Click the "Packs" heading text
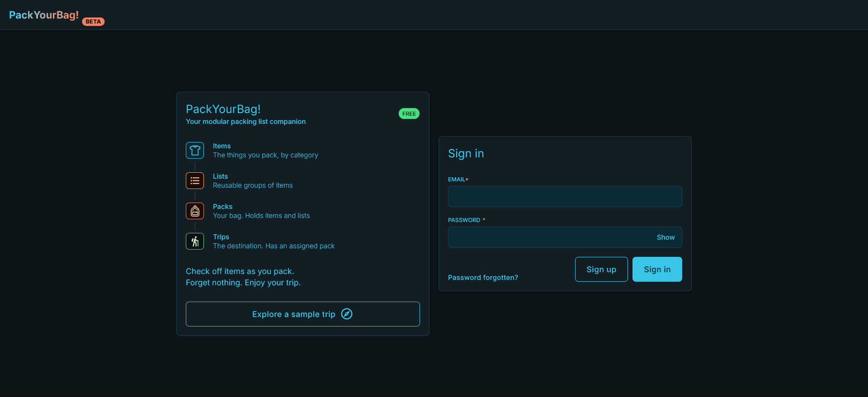The width and height of the screenshot is (868, 397). pyautogui.click(x=222, y=207)
